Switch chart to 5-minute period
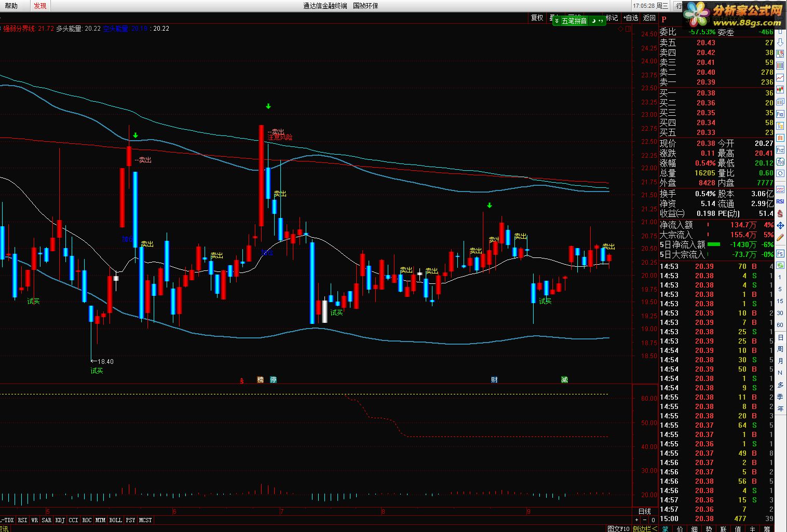The height and width of the screenshot is (532, 787). tap(780, 289)
